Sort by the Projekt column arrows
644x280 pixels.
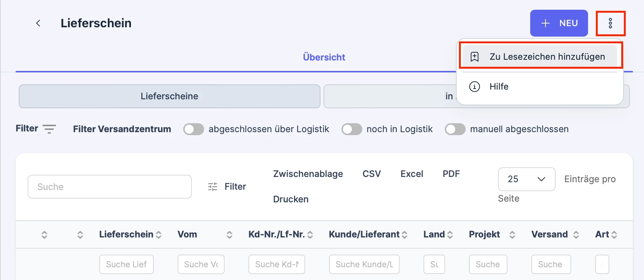512,234
